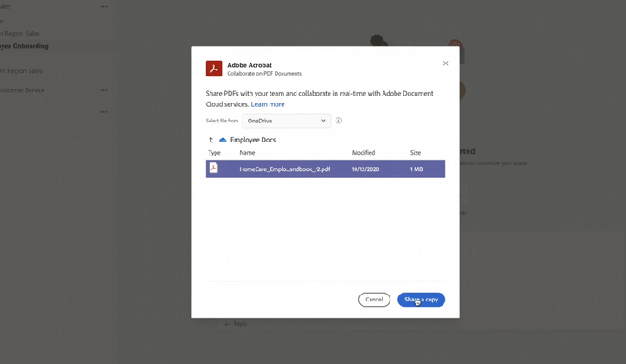626x364 pixels.
Task: Select the Employee Docs folder label
Action: coord(253,140)
